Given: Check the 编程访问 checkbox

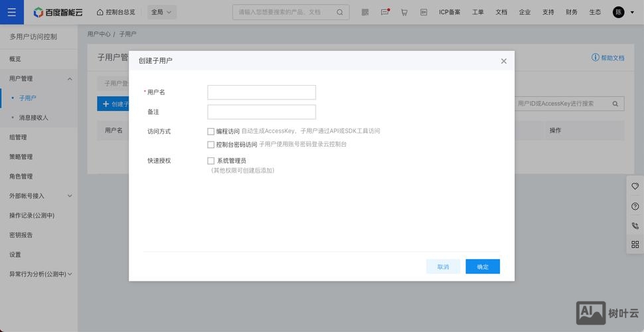Looking at the screenshot, I should pyautogui.click(x=211, y=131).
